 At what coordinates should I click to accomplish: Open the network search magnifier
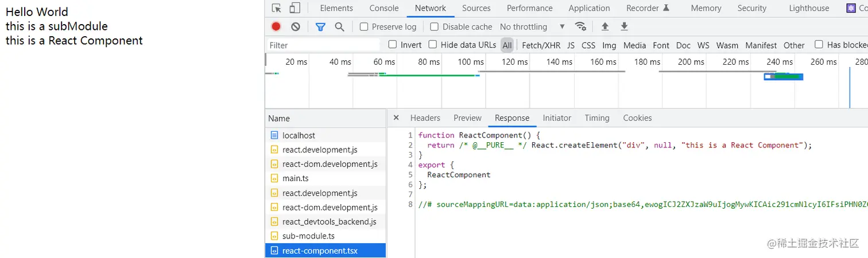tap(339, 26)
